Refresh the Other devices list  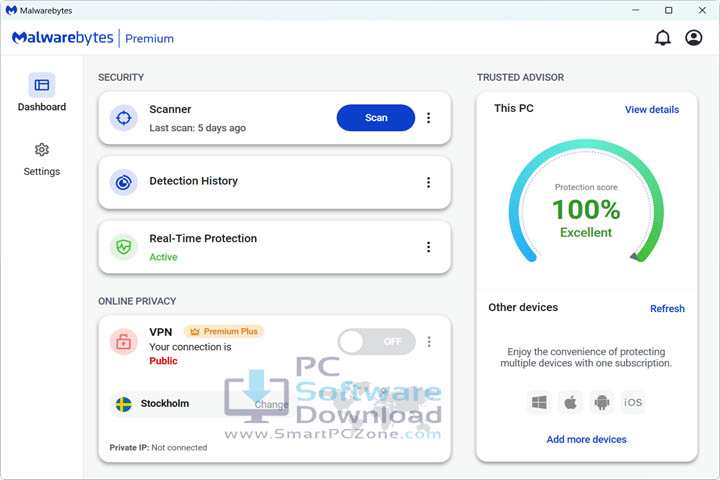click(x=667, y=309)
